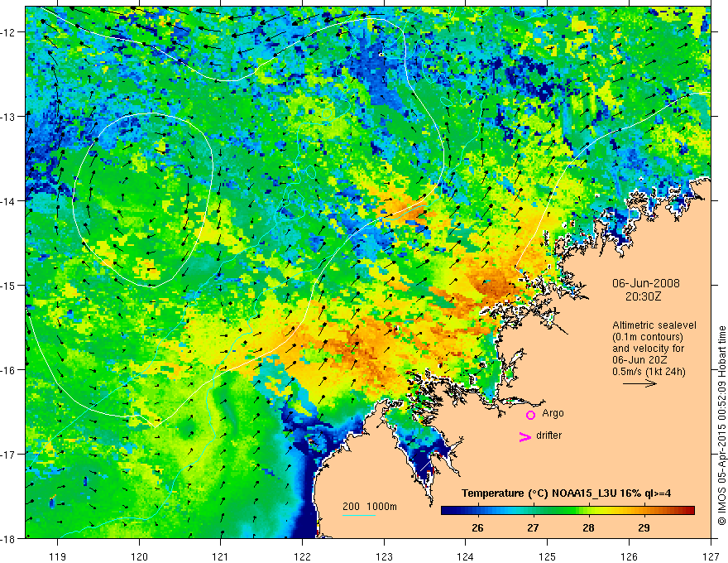Click the '200 1000m' depth label

[x=370, y=507]
